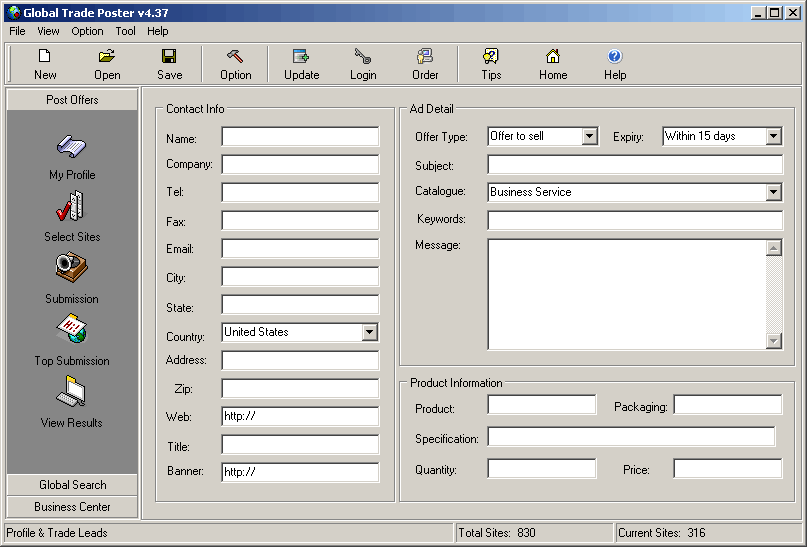This screenshot has width=807, height=547.
Task: Click into the State field
Action: (301, 305)
